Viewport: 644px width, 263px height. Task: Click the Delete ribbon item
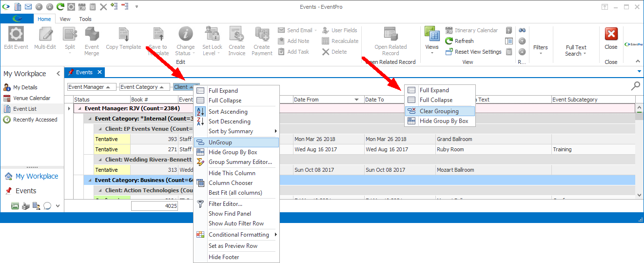(334, 52)
